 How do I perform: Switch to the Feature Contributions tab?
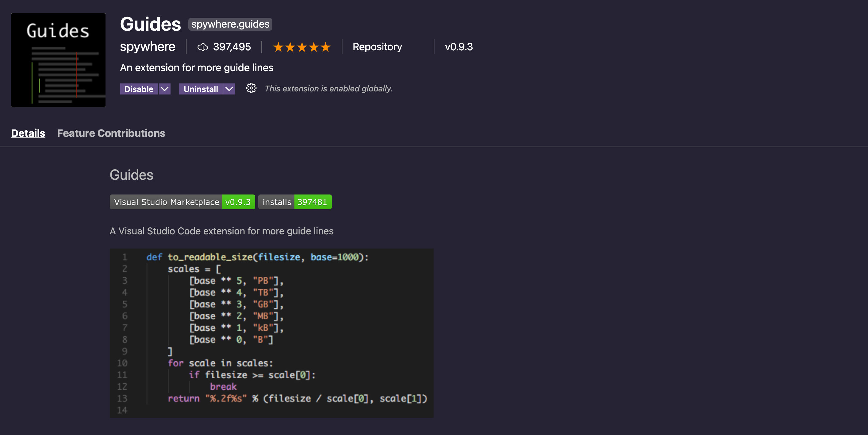(111, 133)
